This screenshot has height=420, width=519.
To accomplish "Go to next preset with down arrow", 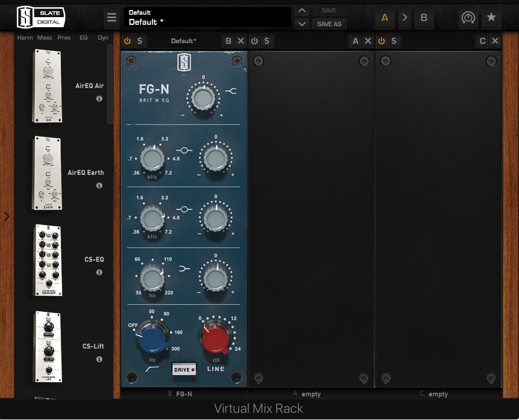I will 302,24.
